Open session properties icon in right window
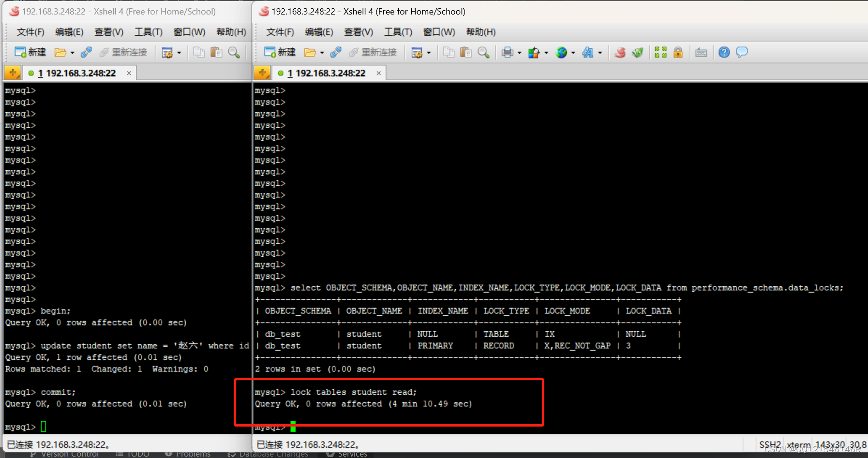868x458 pixels. [x=417, y=52]
